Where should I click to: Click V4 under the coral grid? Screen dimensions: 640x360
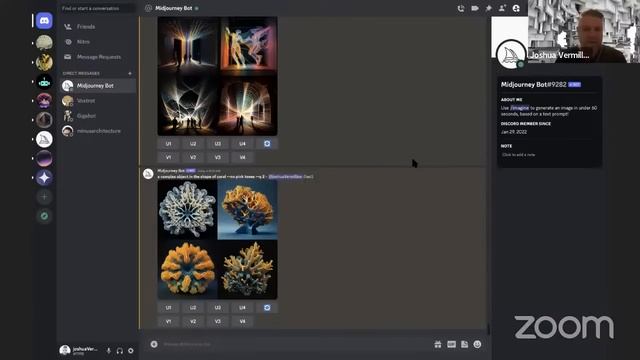[242, 321]
